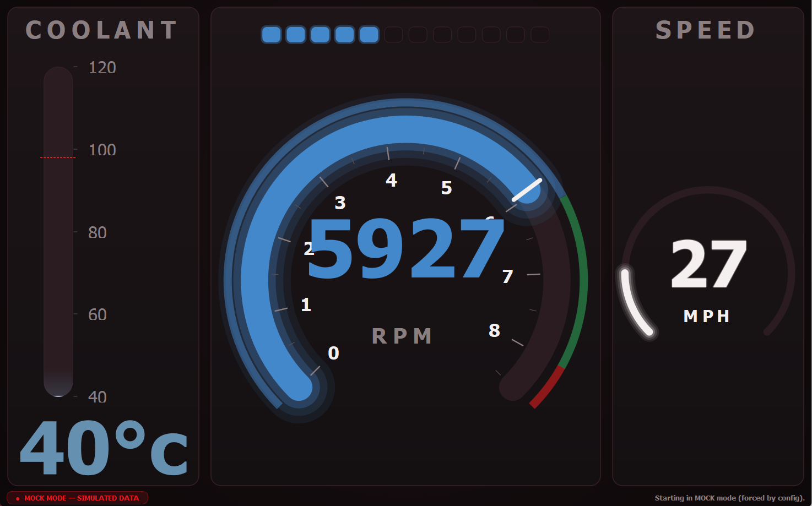Click the 40 mark on coolant scale

[x=98, y=397]
